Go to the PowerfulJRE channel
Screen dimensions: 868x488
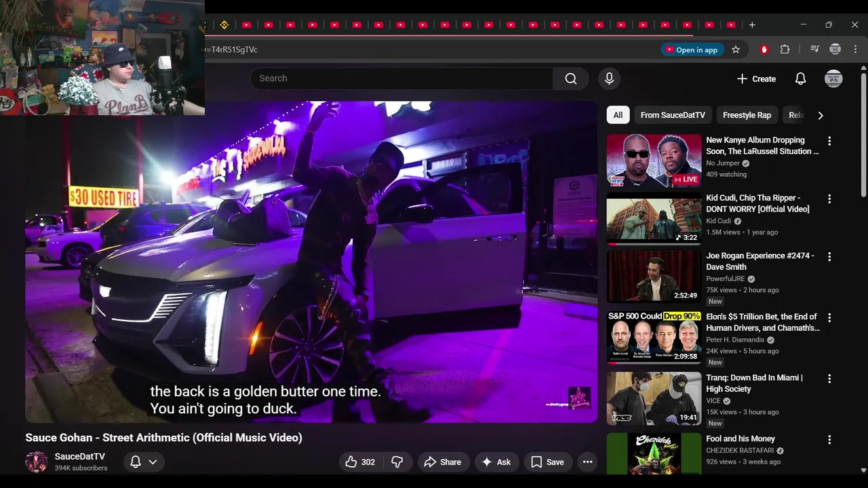click(x=725, y=279)
